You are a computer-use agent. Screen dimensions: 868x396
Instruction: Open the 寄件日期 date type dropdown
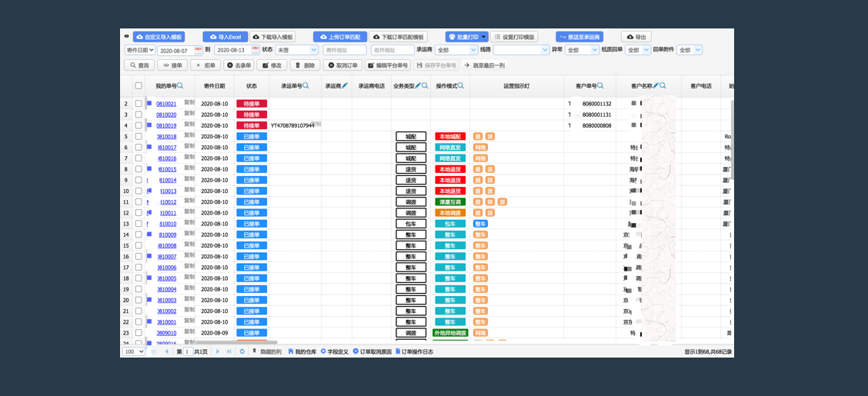139,50
